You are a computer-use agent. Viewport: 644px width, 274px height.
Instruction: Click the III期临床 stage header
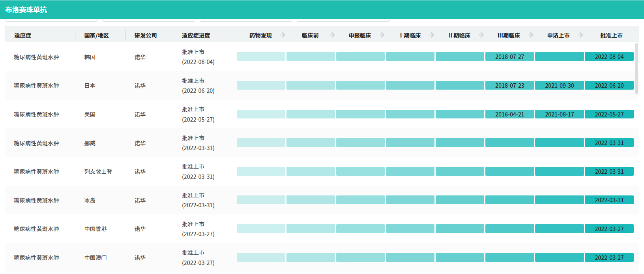(509, 36)
